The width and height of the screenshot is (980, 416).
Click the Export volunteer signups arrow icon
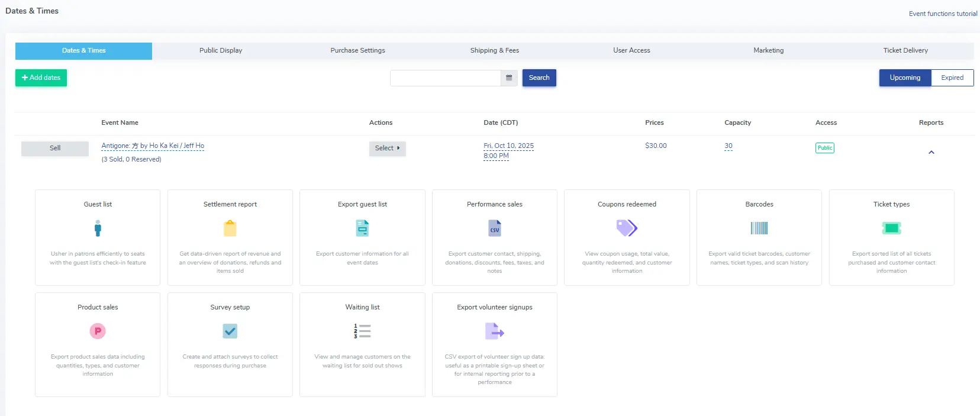coord(495,331)
